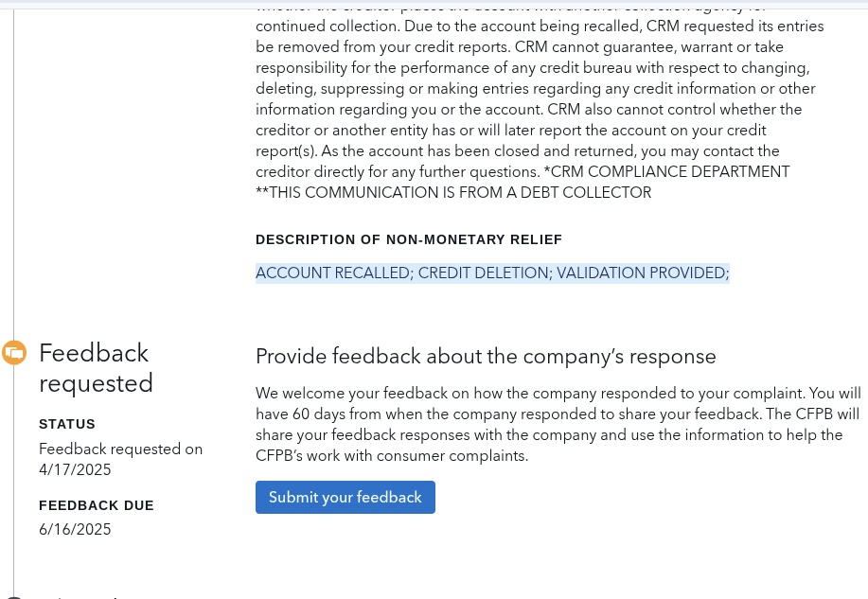Click the STATUS label

coord(67,424)
